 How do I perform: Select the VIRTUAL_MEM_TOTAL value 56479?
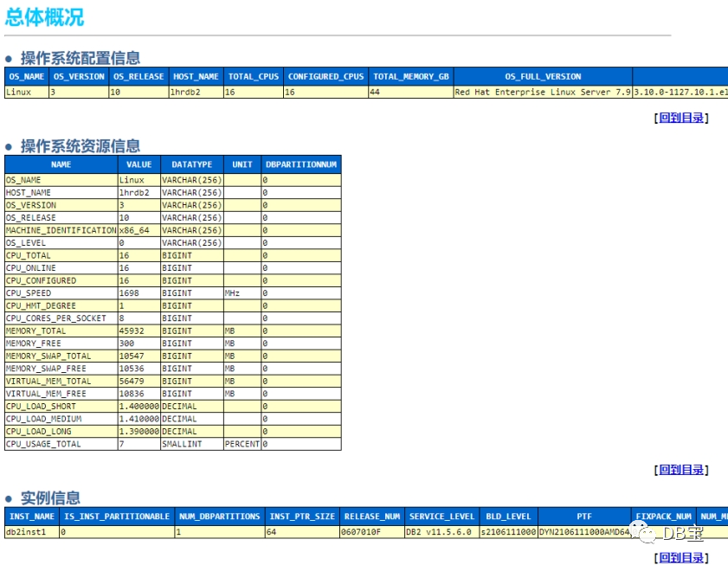(139, 381)
